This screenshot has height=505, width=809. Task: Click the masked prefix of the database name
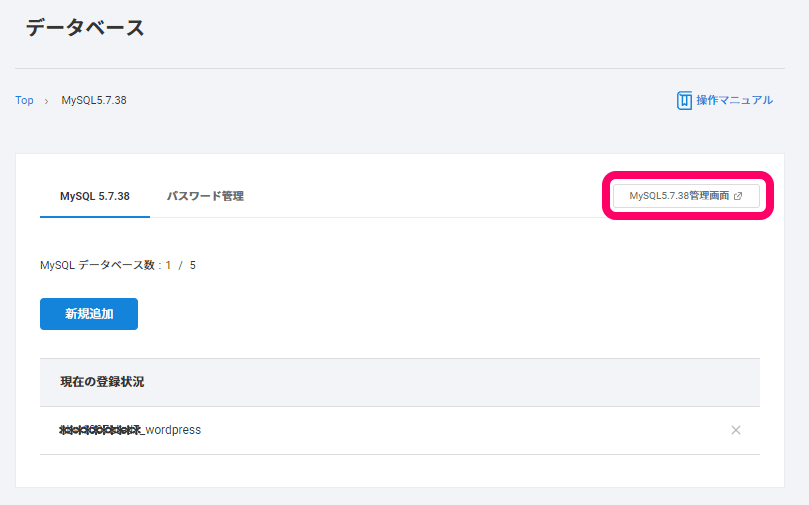coord(102,430)
